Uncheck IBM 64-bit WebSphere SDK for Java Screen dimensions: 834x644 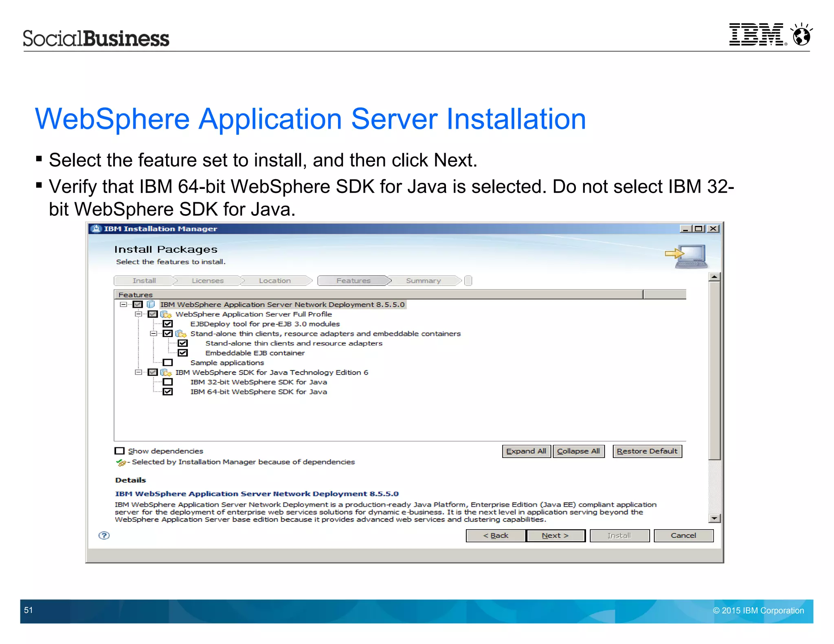(168, 392)
